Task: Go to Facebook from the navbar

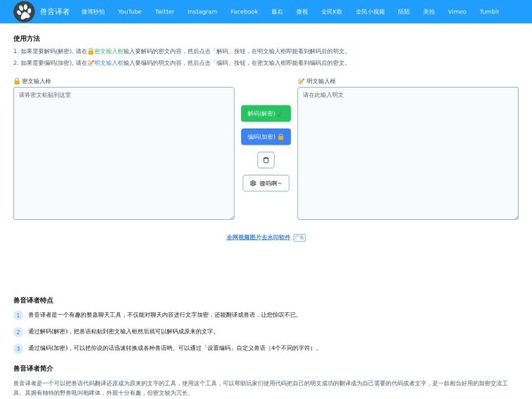Action: [244, 12]
